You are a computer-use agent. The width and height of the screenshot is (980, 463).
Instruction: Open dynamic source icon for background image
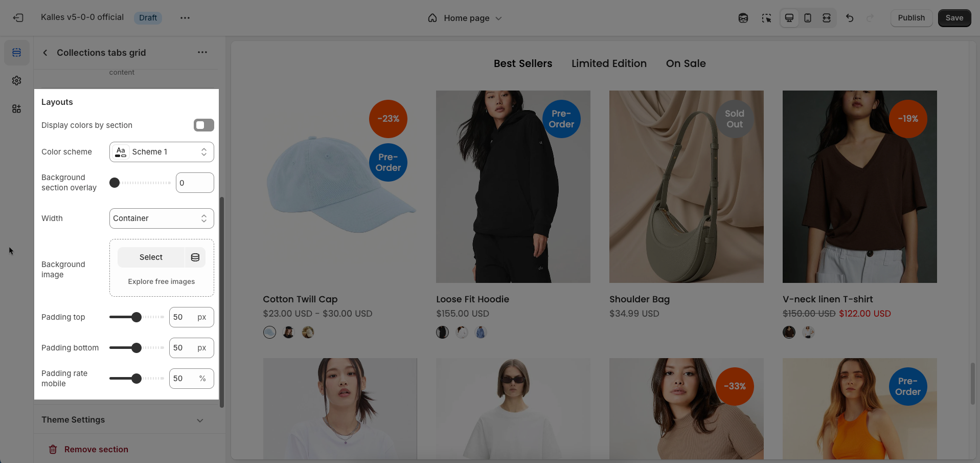tap(195, 257)
